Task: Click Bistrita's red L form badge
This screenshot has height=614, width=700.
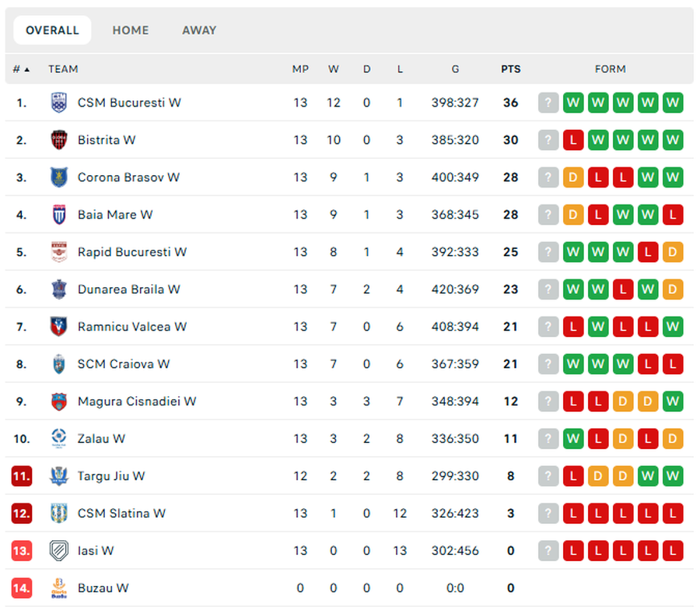Action: point(573,140)
